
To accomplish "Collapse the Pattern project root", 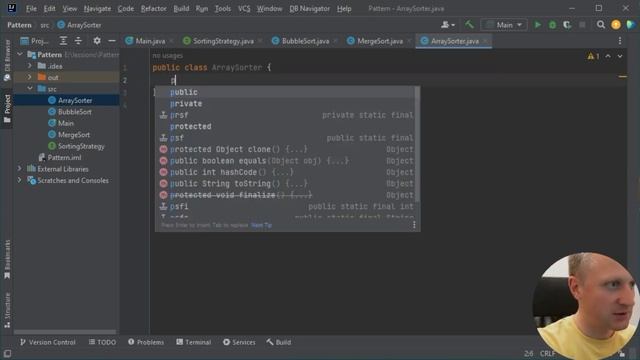I will coord(20,54).
